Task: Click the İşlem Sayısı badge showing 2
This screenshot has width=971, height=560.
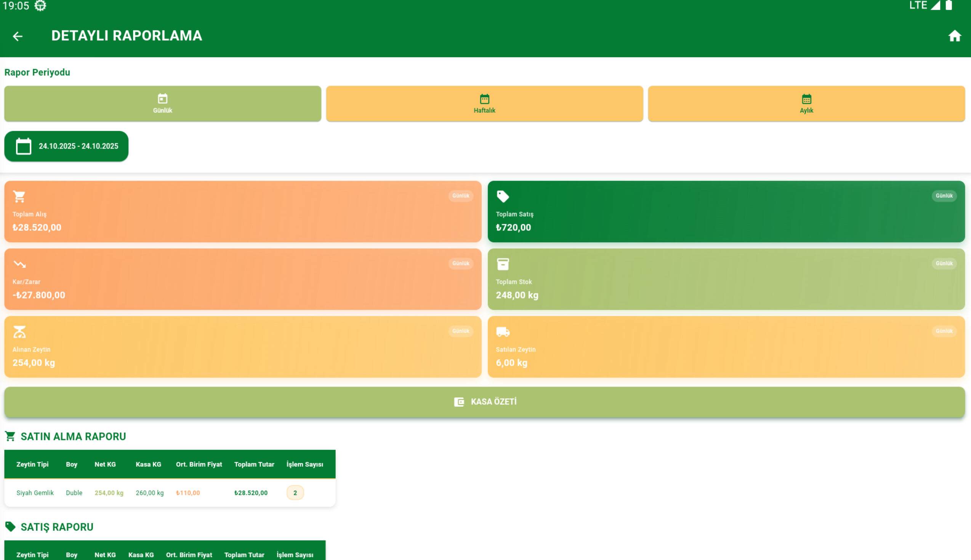Action: pos(295,493)
